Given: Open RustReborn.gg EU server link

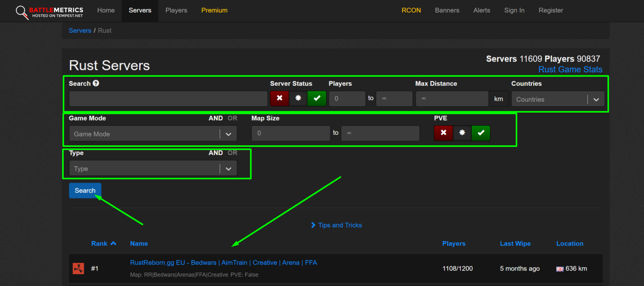Looking at the screenshot, I should [223, 263].
